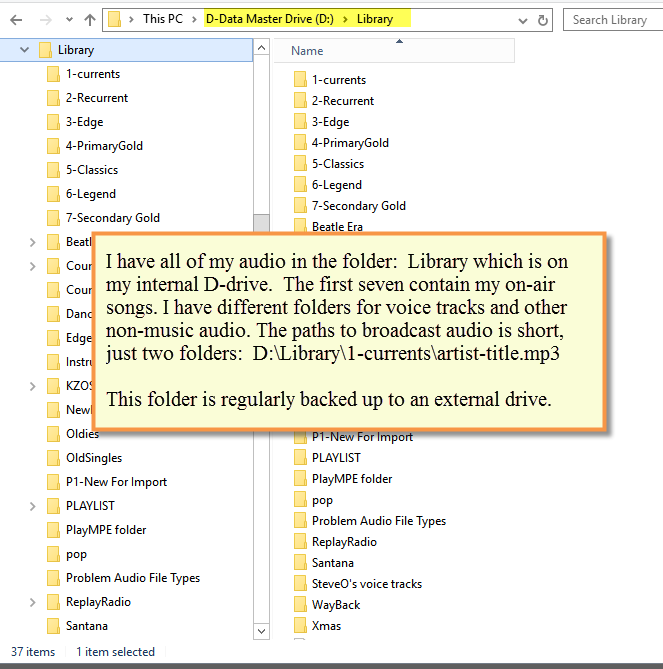Select 5-Classics folder in file list
The height and width of the screenshot is (669, 663).
tap(337, 164)
